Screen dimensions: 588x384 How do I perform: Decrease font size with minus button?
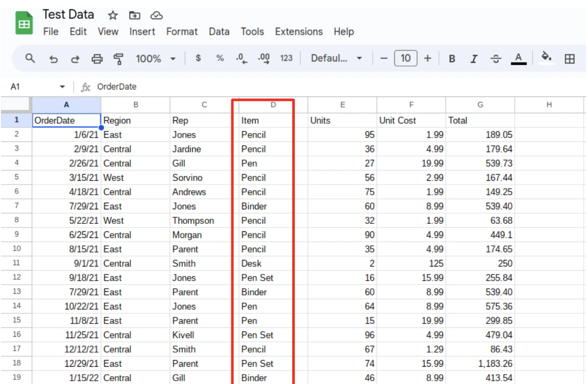384,59
